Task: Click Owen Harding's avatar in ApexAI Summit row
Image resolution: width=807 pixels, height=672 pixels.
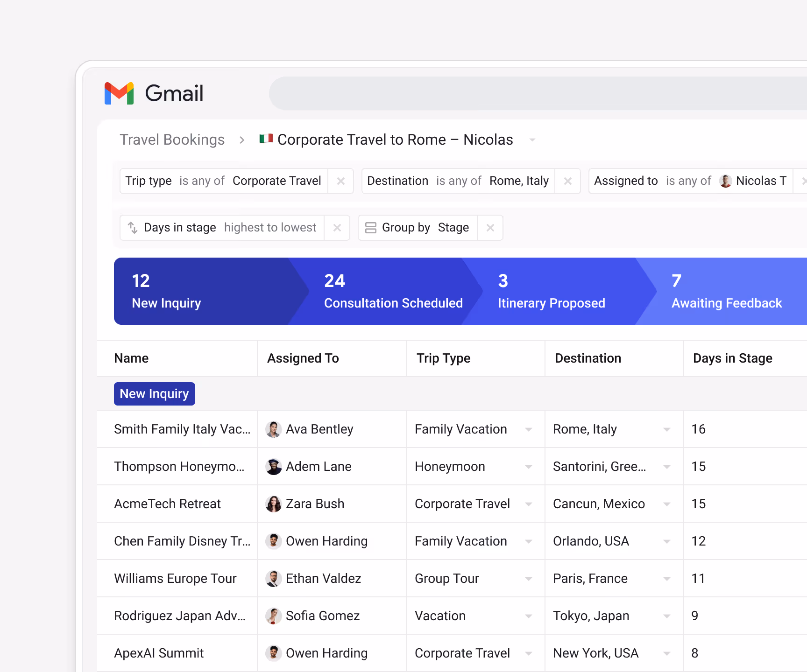Action: tap(274, 653)
